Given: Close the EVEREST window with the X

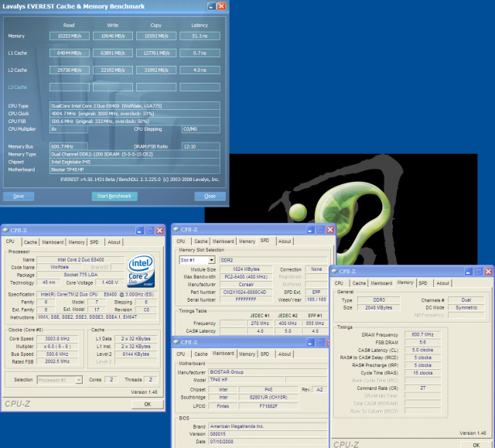Looking at the screenshot, I should [x=222, y=6].
